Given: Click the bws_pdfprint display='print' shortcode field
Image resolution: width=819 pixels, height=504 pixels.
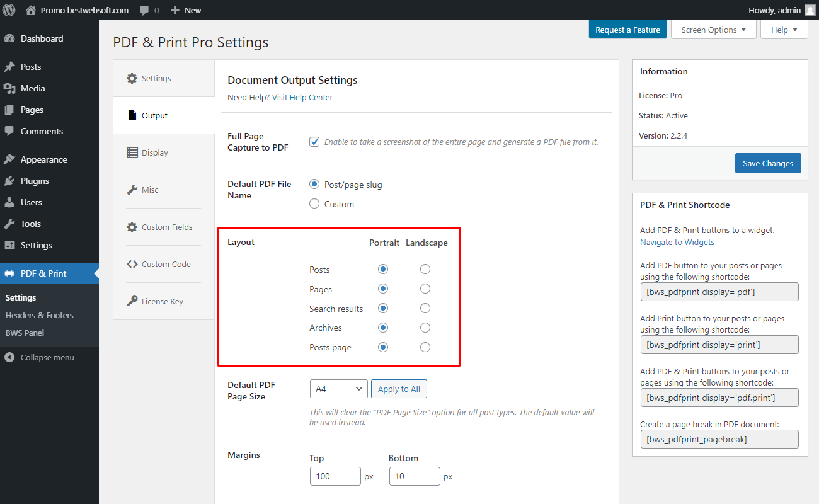Looking at the screenshot, I should click(x=719, y=345).
